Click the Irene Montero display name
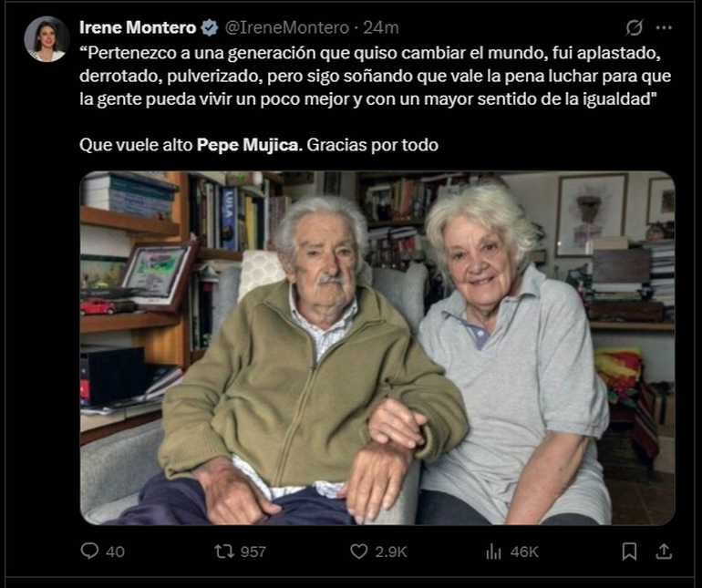 138,27
